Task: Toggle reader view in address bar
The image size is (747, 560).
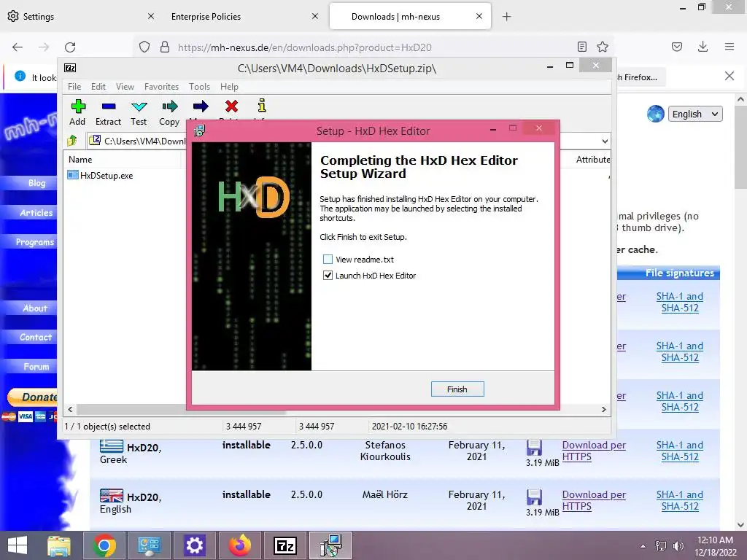Action: [x=581, y=47]
